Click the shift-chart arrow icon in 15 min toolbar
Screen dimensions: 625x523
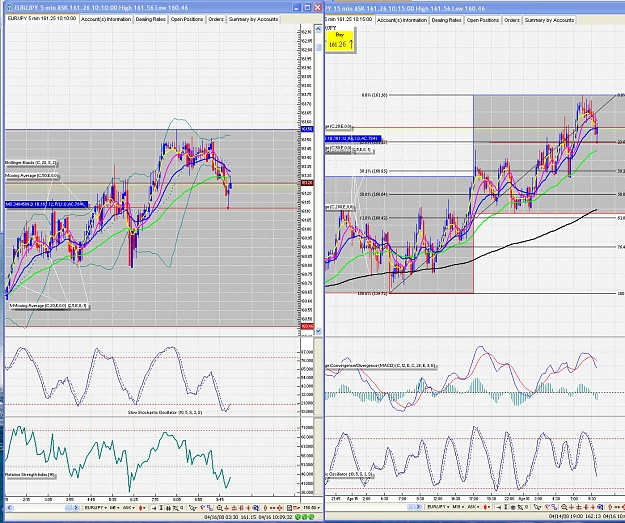[x=499, y=507]
